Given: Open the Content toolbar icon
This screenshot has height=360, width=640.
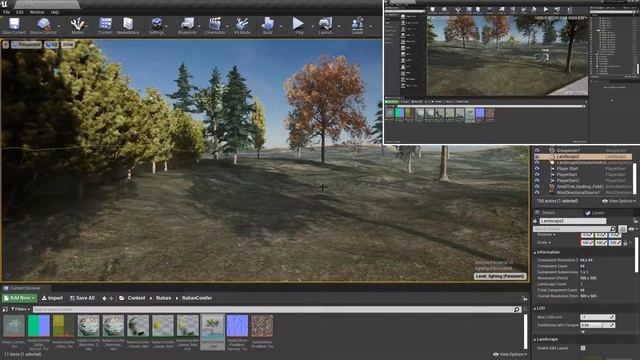Looking at the screenshot, I should tap(105, 24).
